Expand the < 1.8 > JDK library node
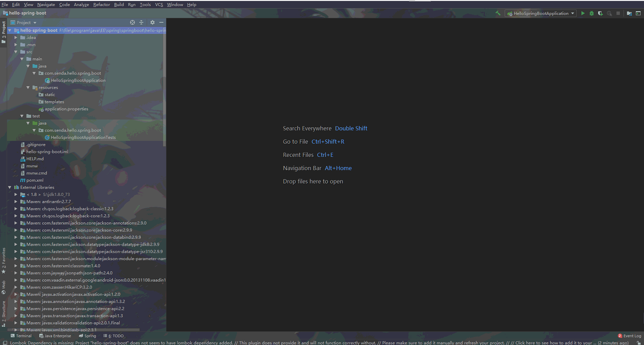Image resolution: width=644 pixels, height=345 pixels. [x=16, y=195]
